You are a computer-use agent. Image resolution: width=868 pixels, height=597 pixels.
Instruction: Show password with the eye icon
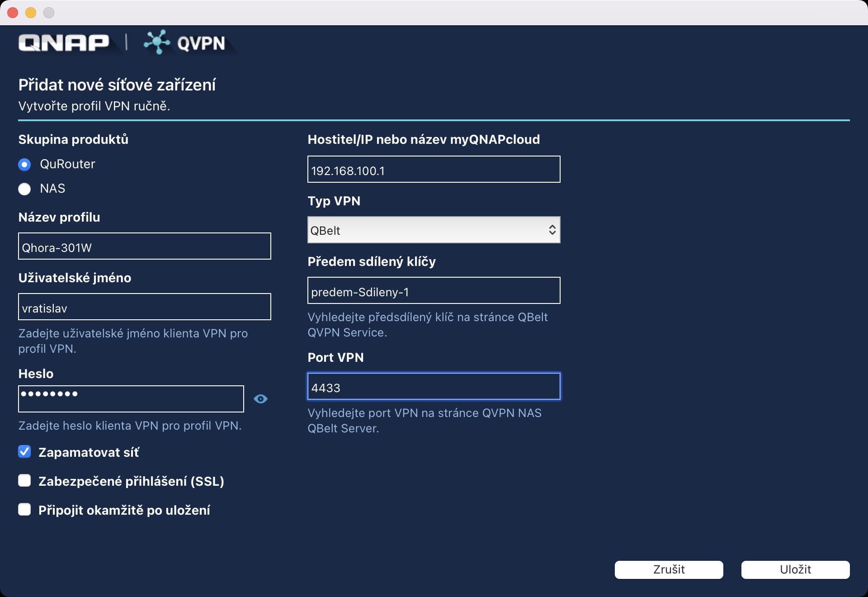click(x=260, y=399)
